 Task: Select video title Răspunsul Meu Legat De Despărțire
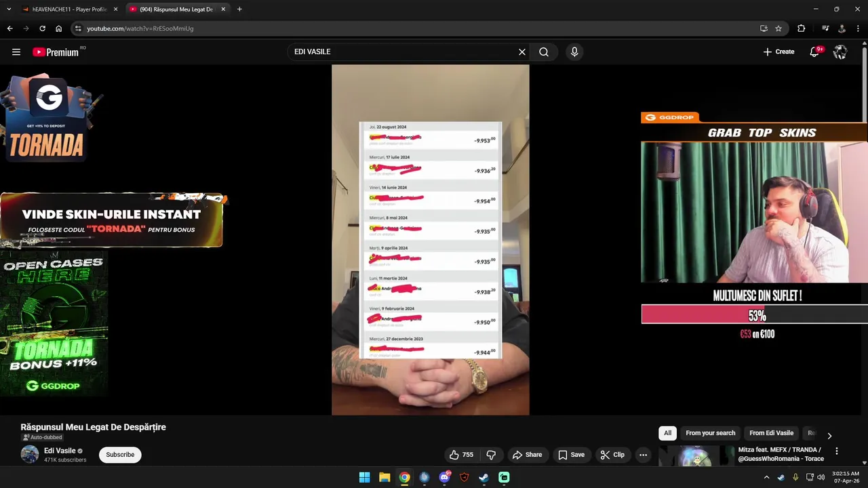click(x=93, y=427)
